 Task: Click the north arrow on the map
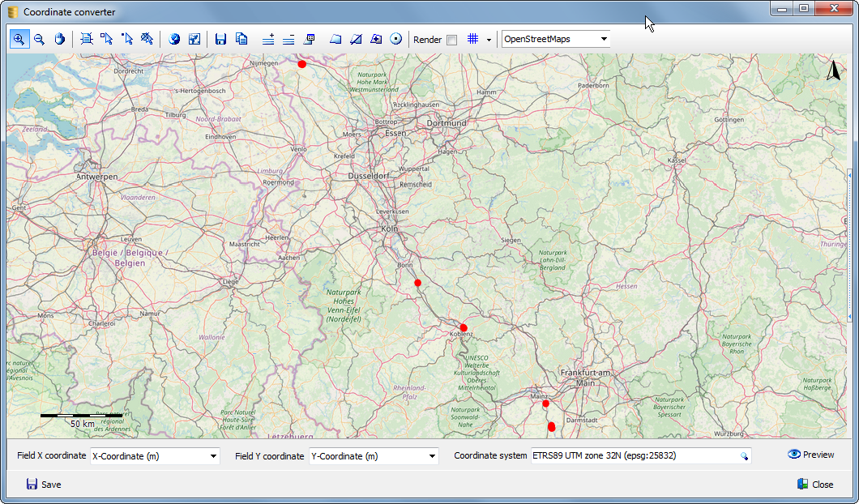(834, 72)
